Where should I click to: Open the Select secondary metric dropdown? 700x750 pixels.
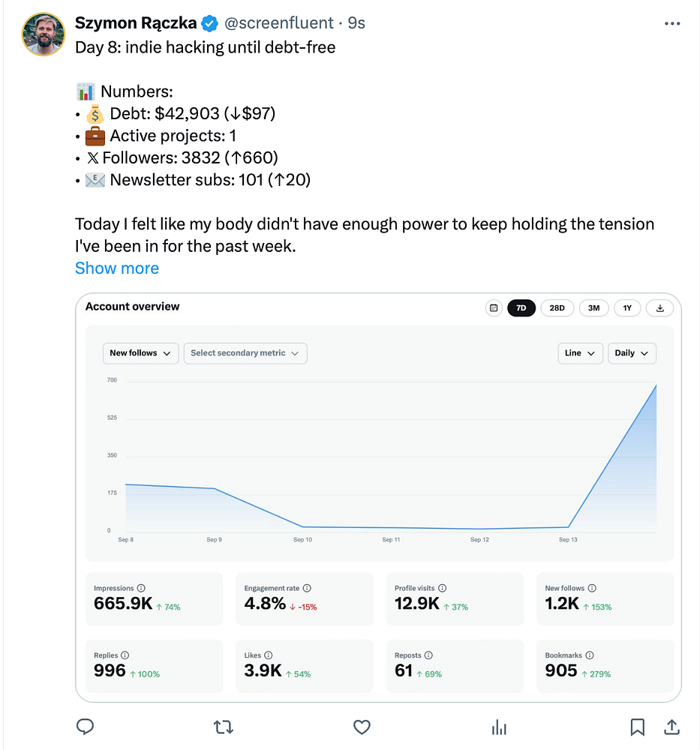245,353
